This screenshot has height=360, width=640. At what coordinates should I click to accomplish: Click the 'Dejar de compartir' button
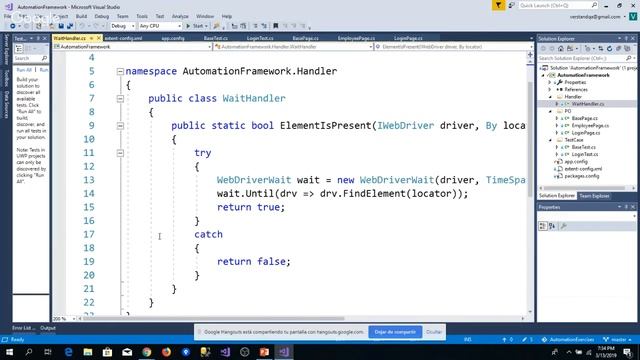[395, 332]
